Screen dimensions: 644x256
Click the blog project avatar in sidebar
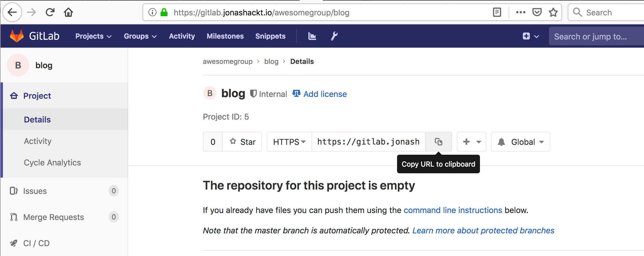click(x=18, y=65)
